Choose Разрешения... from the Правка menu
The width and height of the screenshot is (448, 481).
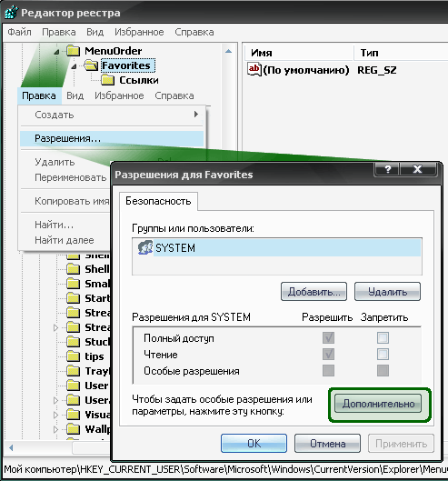(112, 138)
